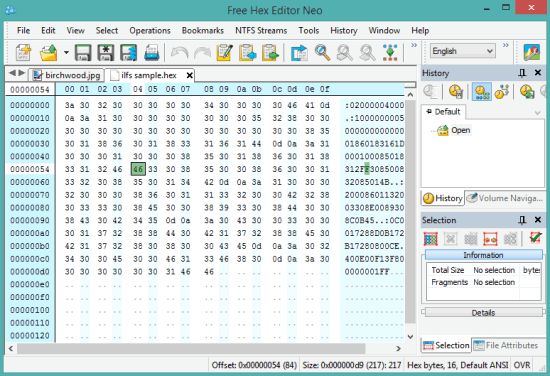This screenshot has width=550, height=376.
Task: Open the Bookmarks menu
Action: [203, 31]
